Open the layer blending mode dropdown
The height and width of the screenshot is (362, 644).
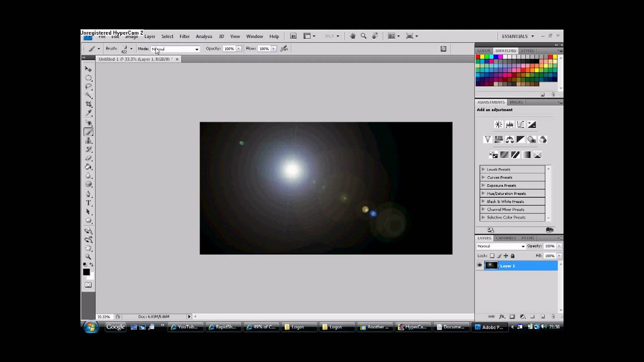501,246
